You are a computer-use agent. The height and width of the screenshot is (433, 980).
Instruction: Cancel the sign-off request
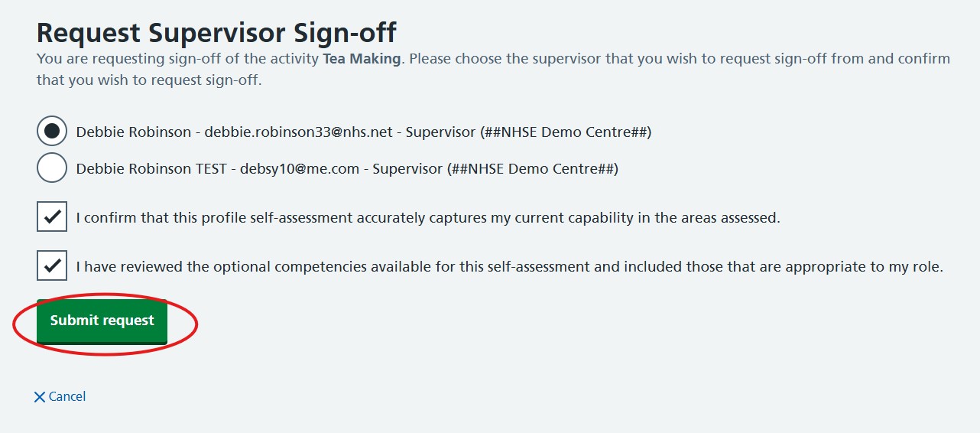[60, 396]
